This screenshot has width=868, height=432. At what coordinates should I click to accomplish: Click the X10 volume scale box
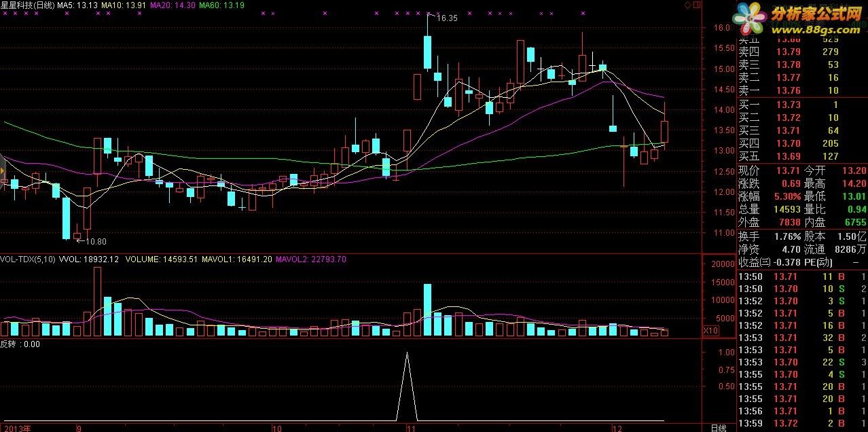[710, 330]
